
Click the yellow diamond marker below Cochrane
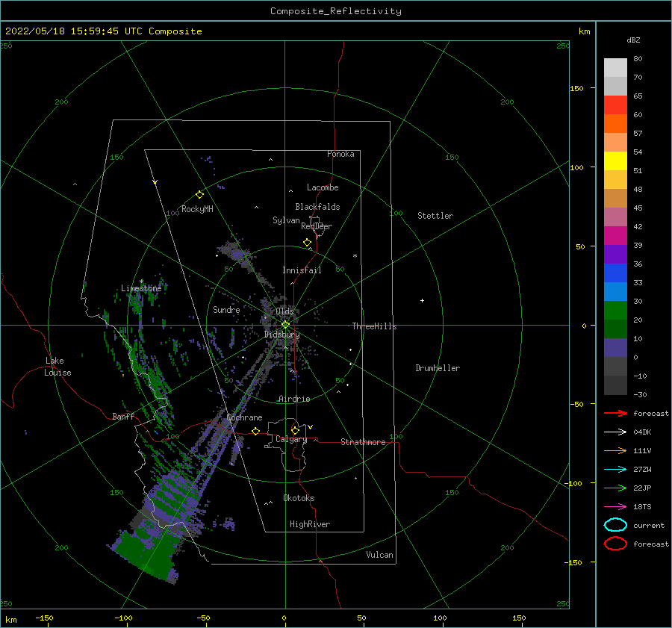tap(256, 431)
